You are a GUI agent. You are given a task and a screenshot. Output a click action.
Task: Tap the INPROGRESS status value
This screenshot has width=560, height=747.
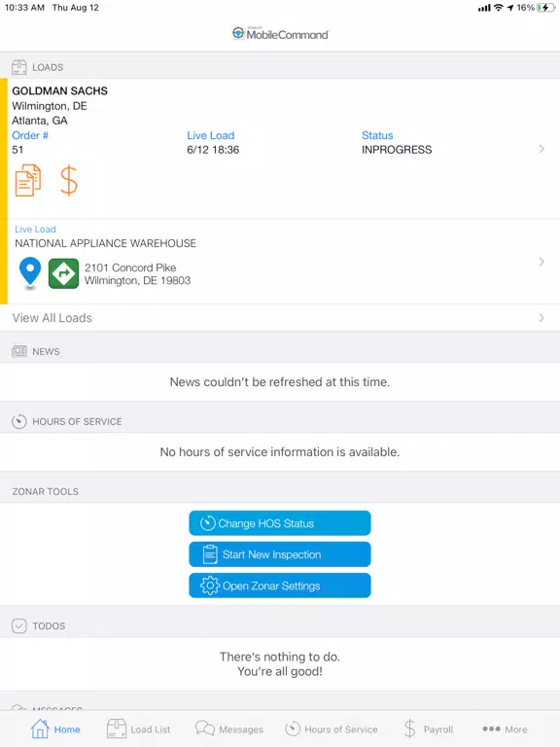[397, 150]
